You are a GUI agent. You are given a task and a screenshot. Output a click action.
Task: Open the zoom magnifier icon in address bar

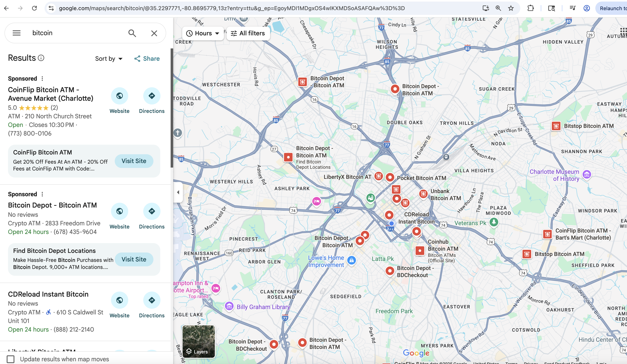498,8
